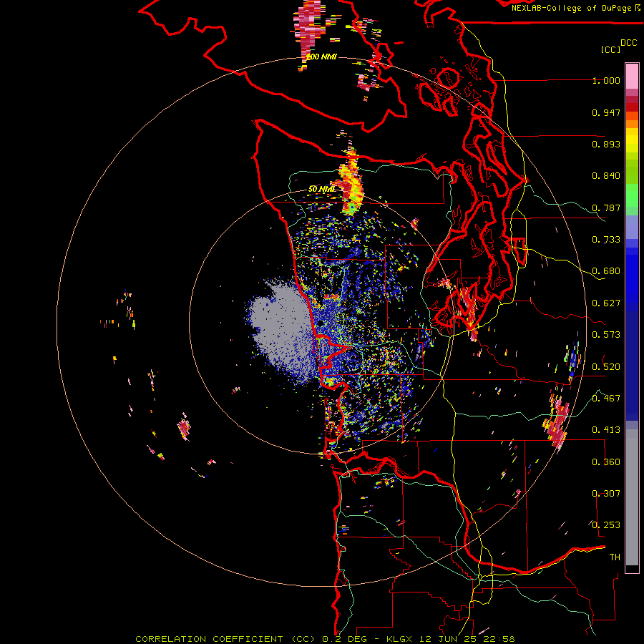
Task: Click the 0.360 scale label
Action: click(606, 462)
